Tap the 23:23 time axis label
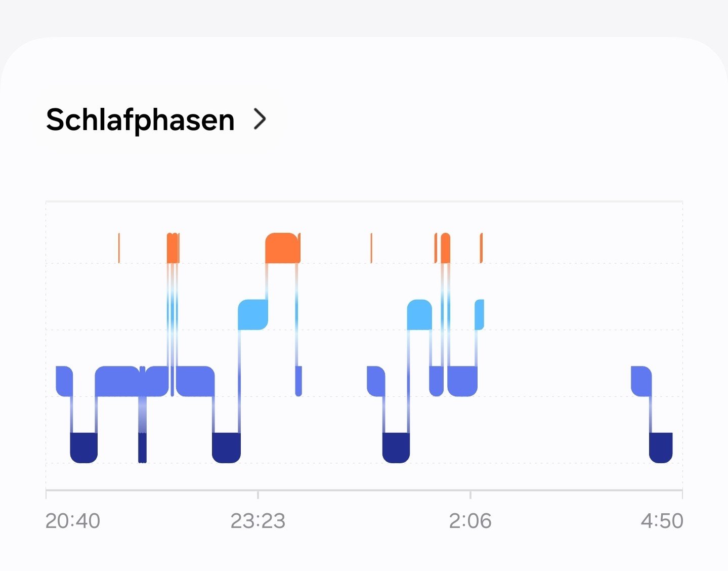The height and width of the screenshot is (571, 728). (258, 521)
